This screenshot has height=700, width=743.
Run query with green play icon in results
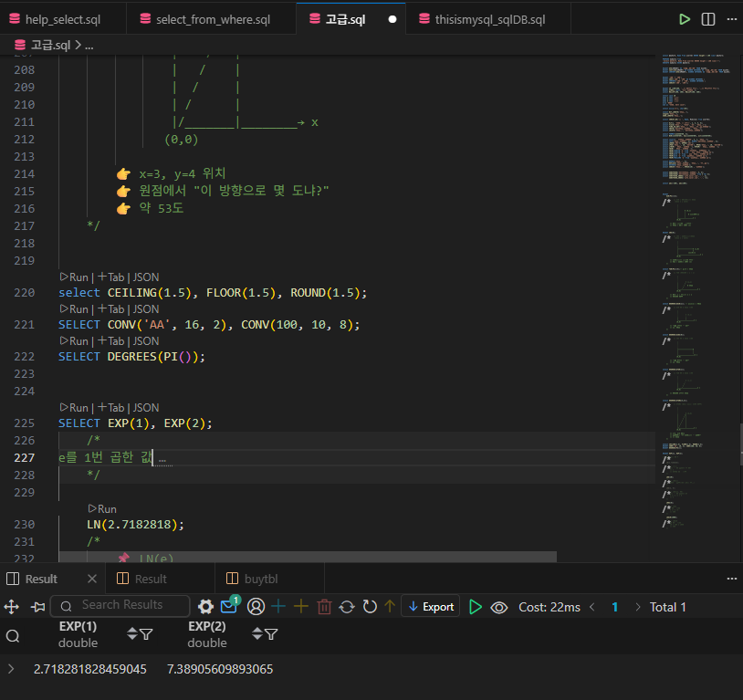[x=476, y=607]
